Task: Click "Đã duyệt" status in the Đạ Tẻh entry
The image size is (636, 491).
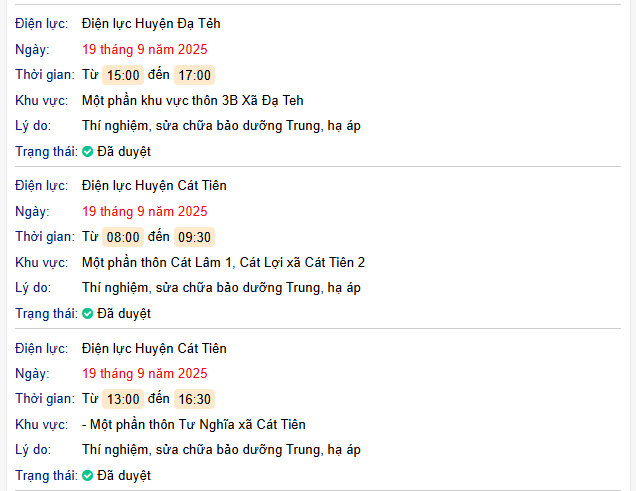Action: pyautogui.click(x=123, y=151)
